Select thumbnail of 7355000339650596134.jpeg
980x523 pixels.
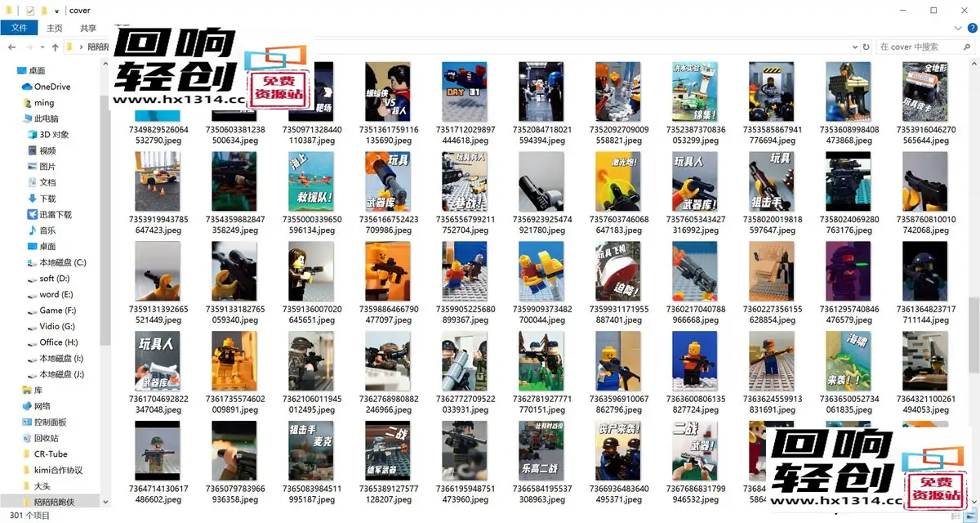[311, 181]
